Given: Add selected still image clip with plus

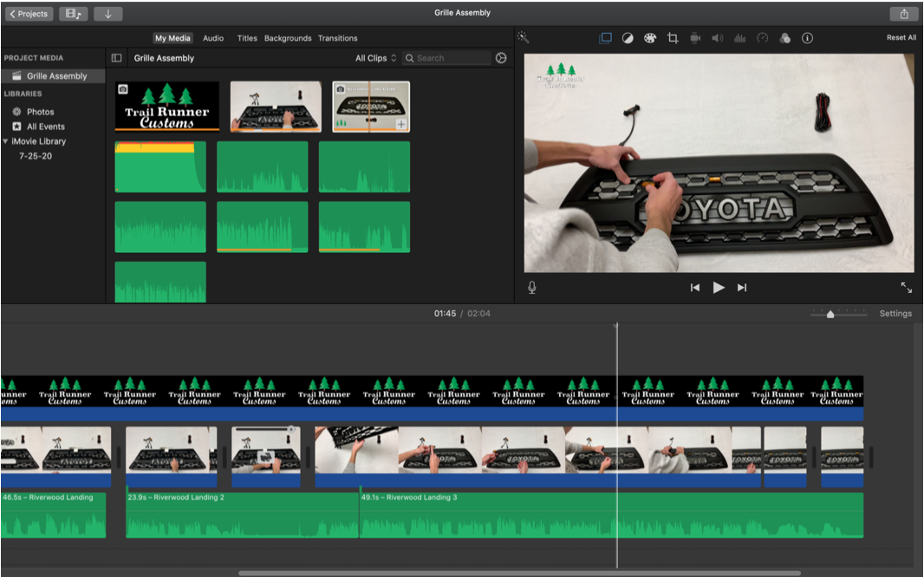Looking at the screenshot, I should point(401,124).
